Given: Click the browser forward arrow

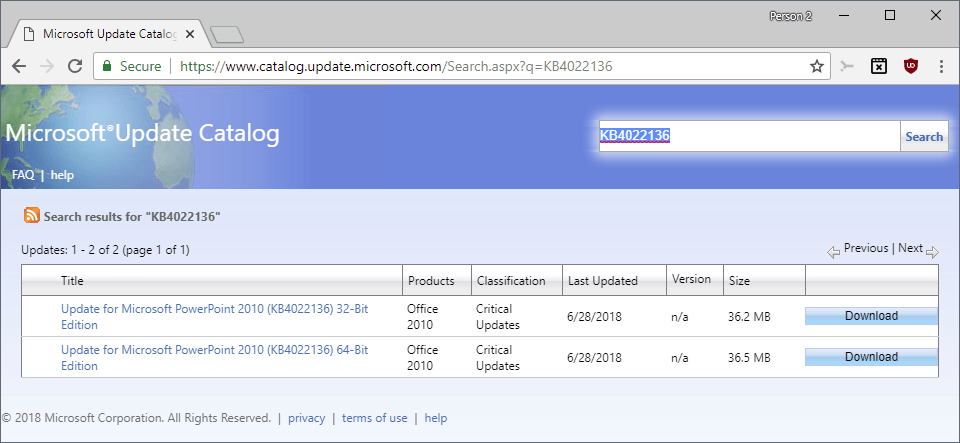Looking at the screenshot, I should point(47,66).
